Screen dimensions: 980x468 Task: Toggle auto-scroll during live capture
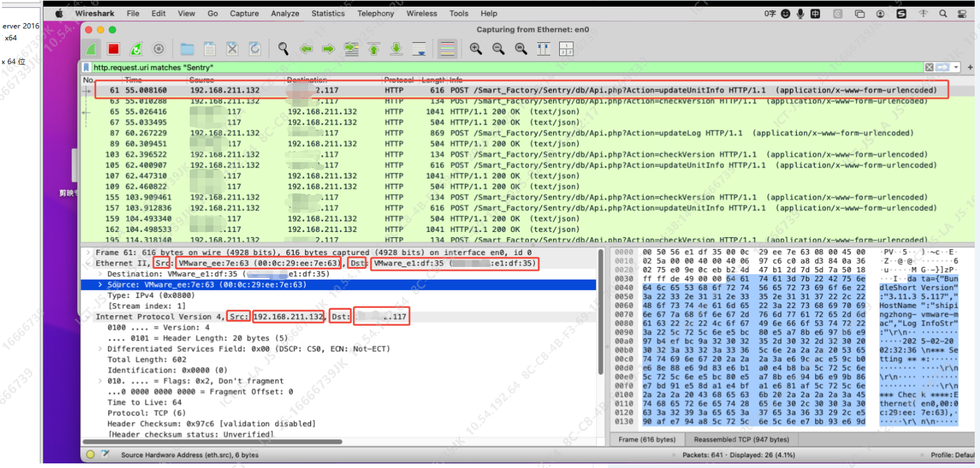(419, 49)
